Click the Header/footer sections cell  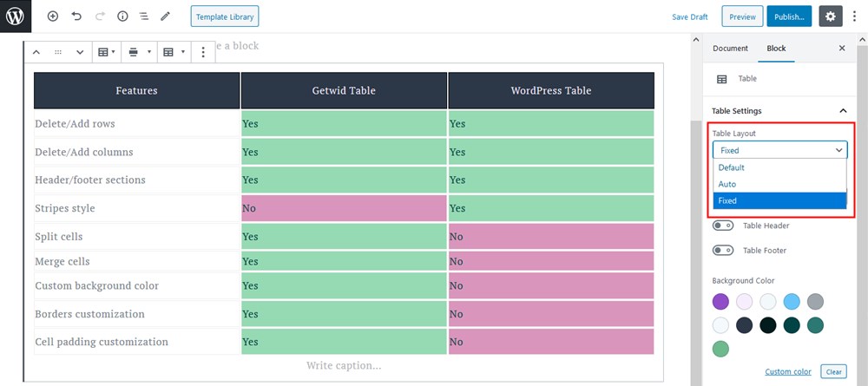point(137,180)
